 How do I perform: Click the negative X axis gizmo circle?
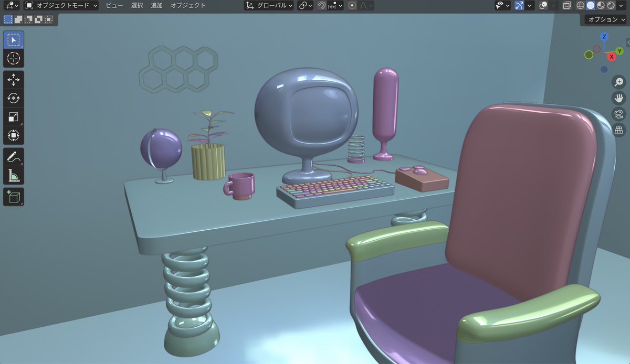coord(597,49)
